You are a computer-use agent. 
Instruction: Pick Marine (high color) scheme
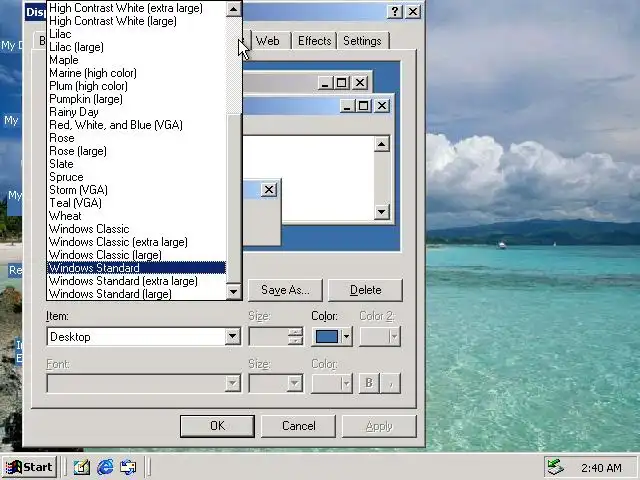tap(136, 73)
